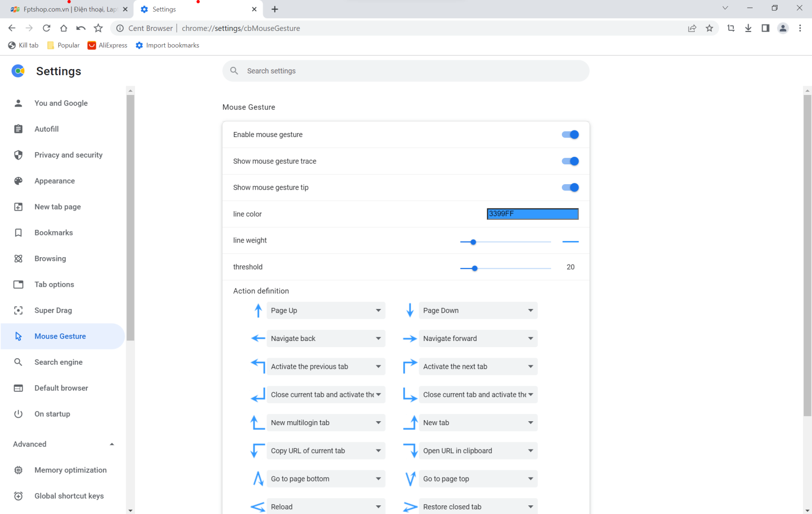Collapse the Advanced section
The image size is (812, 514).
point(112,444)
